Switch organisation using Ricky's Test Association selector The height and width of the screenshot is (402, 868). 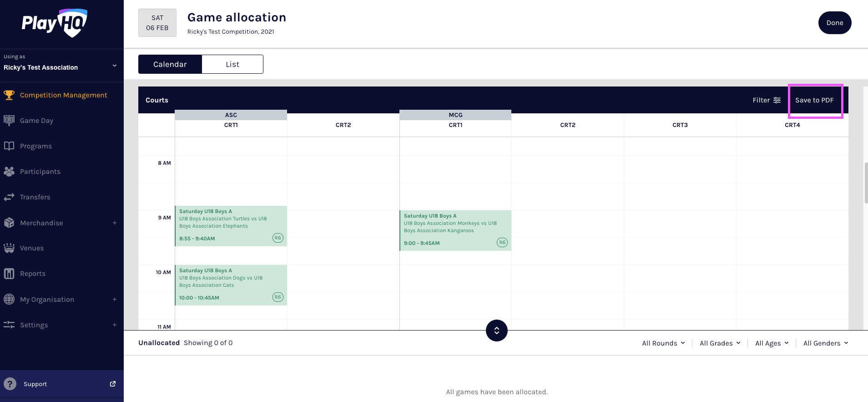[60, 67]
